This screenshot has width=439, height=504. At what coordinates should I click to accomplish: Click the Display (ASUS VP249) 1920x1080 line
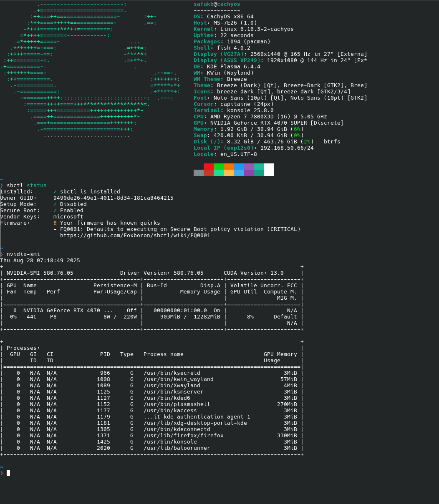click(280, 60)
